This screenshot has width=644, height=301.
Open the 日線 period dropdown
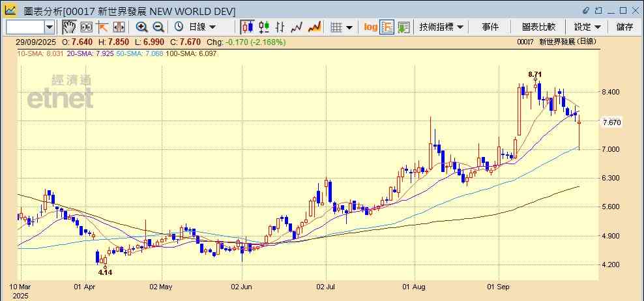201,27
